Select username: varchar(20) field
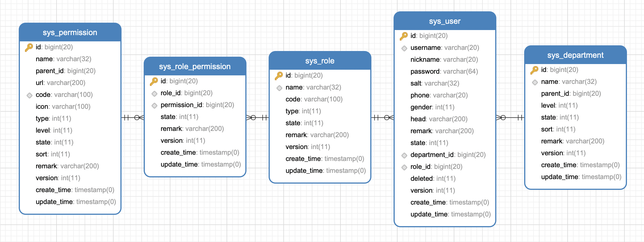The width and height of the screenshot is (644, 242). (x=445, y=48)
